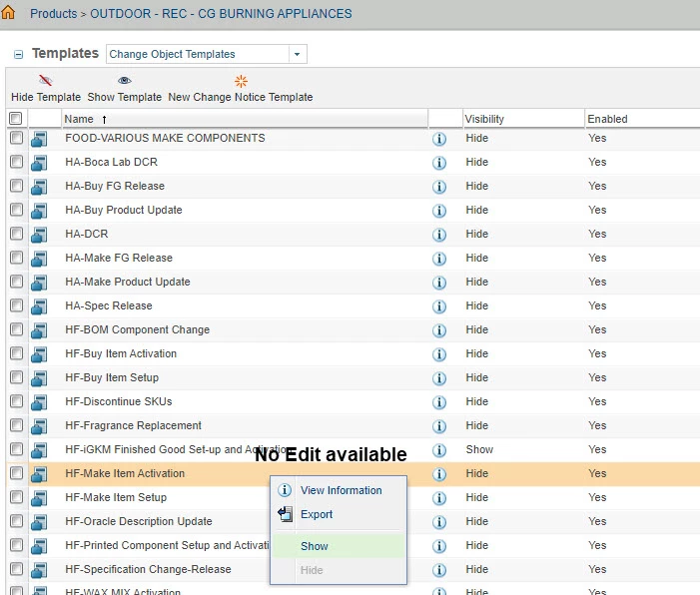Click Export icon in context menu
The width and height of the screenshot is (700, 595).
click(285, 514)
